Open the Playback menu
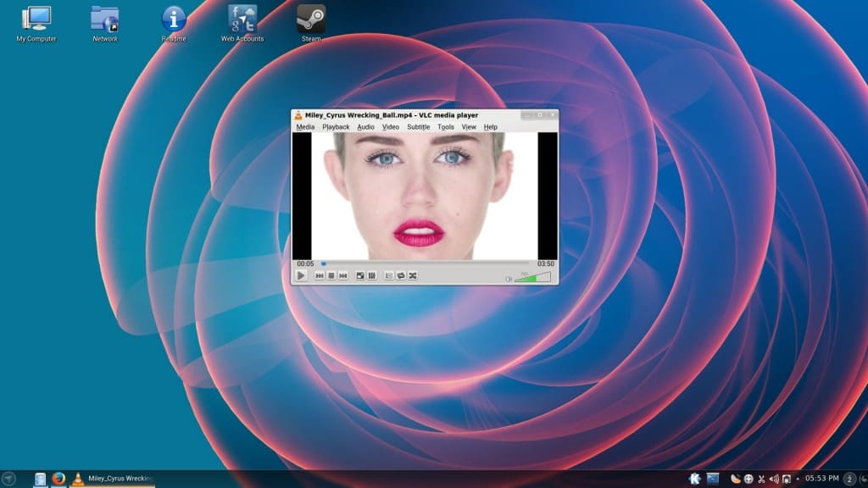 [x=336, y=127]
